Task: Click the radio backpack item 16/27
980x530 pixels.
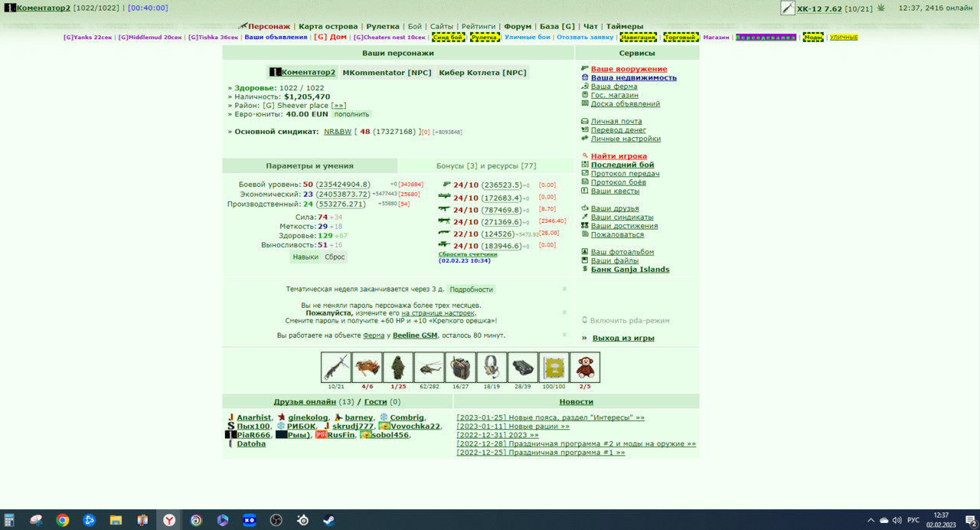Action: (460, 368)
